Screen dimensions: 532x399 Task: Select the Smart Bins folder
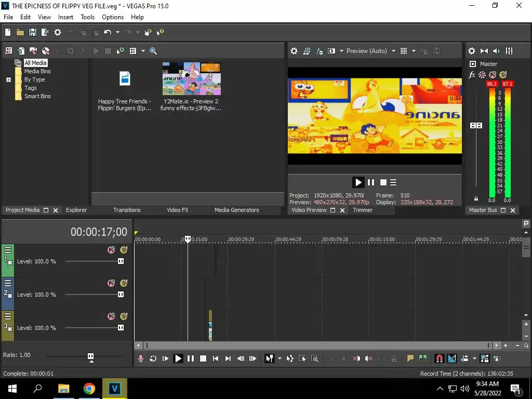click(37, 96)
